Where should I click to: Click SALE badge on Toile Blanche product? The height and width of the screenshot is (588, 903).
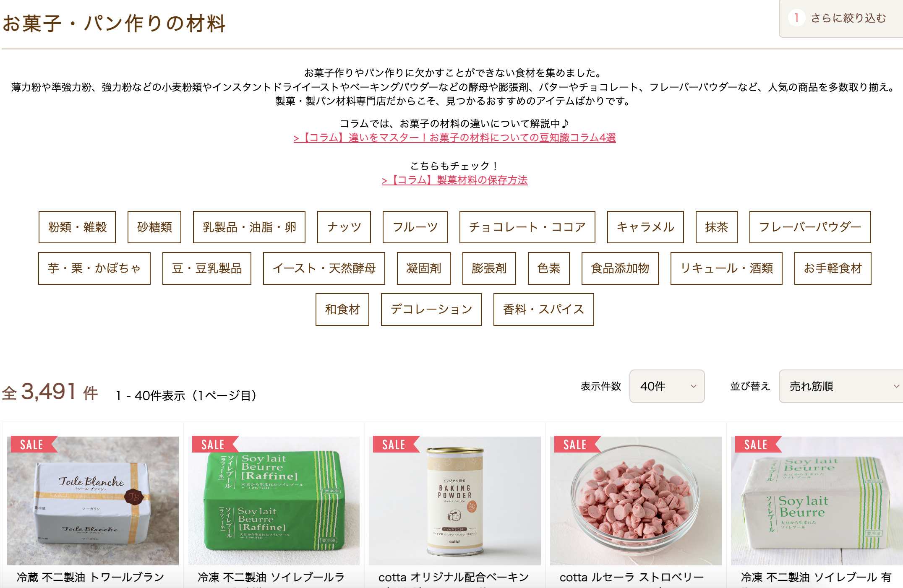click(32, 444)
